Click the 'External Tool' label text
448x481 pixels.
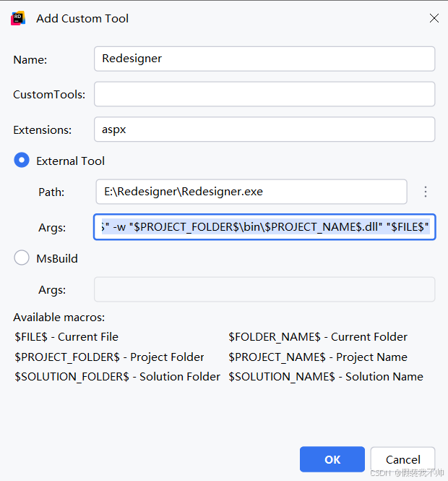point(71,161)
